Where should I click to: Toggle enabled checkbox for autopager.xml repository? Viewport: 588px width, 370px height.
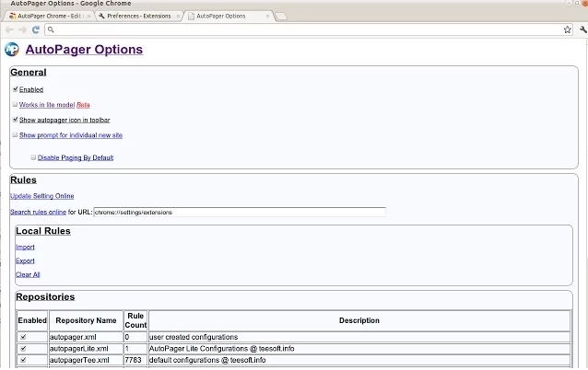click(x=23, y=337)
